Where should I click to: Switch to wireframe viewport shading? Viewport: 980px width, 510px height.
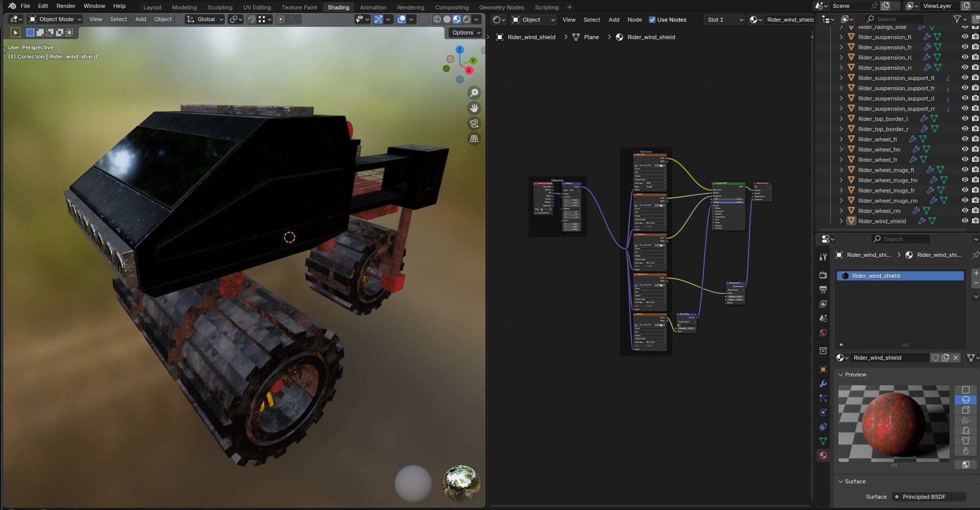coord(437,19)
